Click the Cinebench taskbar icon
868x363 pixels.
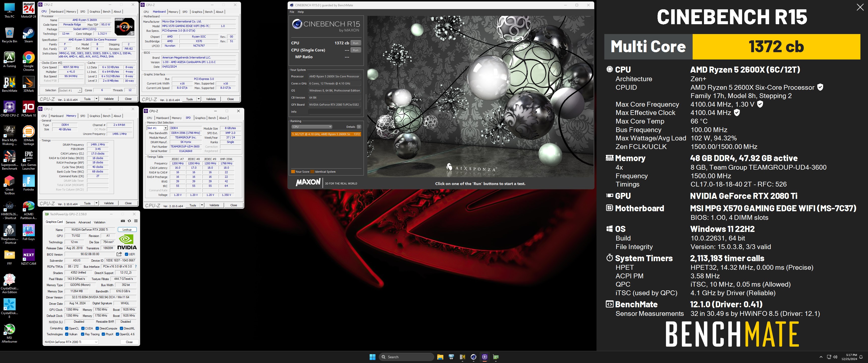473,357
